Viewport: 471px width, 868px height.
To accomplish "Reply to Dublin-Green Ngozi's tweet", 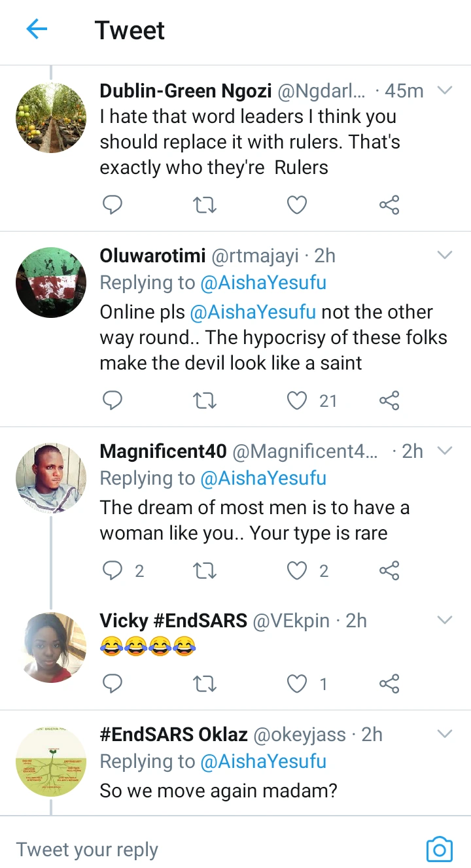I will (x=113, y=205).
